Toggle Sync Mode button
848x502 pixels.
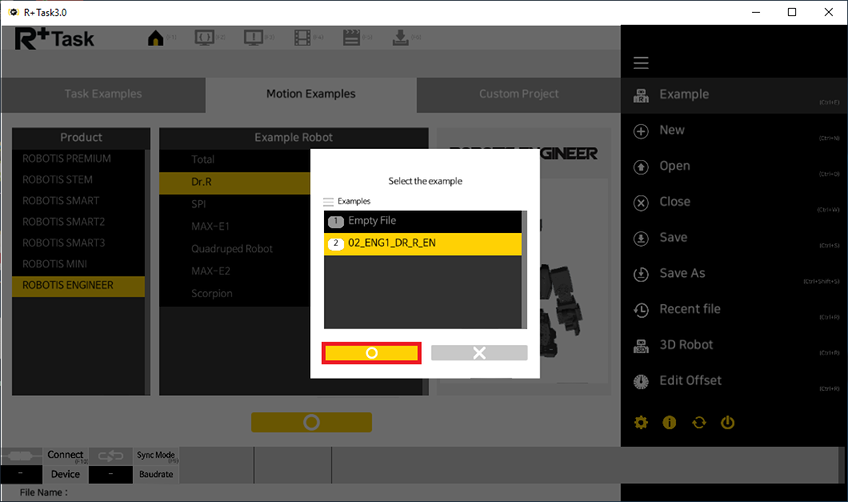[156, 456]
